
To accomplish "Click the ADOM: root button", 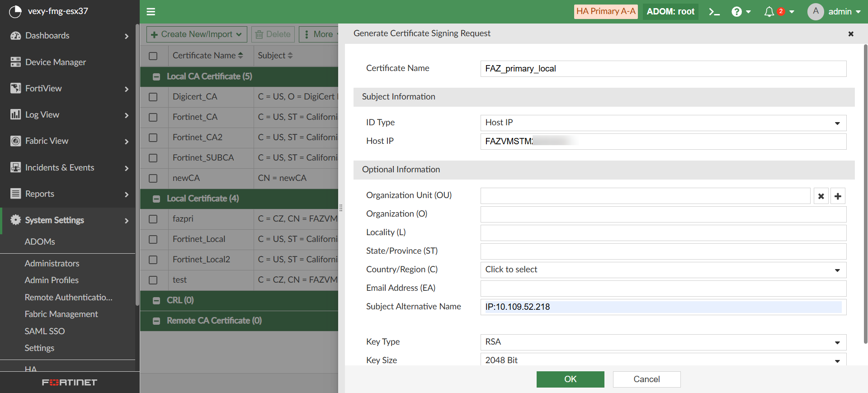I will tap(670, 12).
